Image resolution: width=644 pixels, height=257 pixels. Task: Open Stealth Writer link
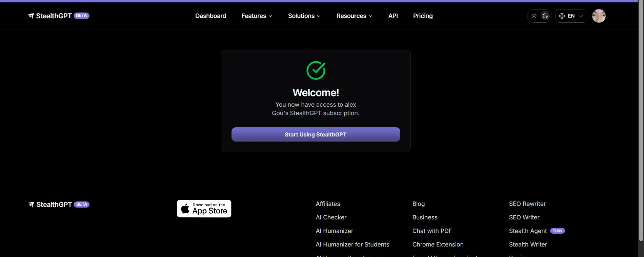[528, 244]
